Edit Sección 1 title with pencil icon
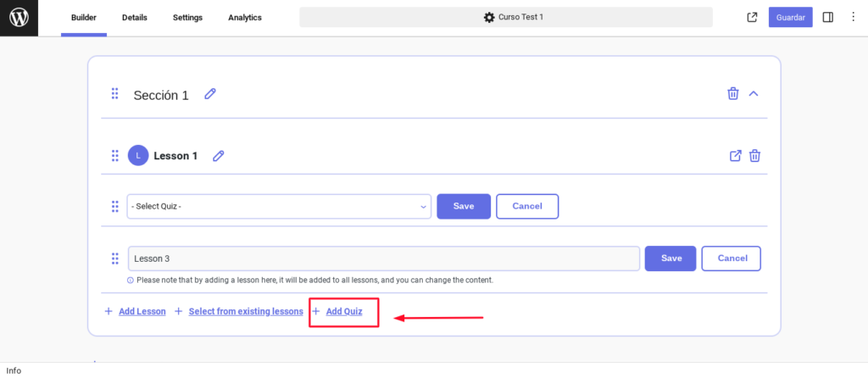The width and height of the screenshot is (868, 378). point(210,94)
